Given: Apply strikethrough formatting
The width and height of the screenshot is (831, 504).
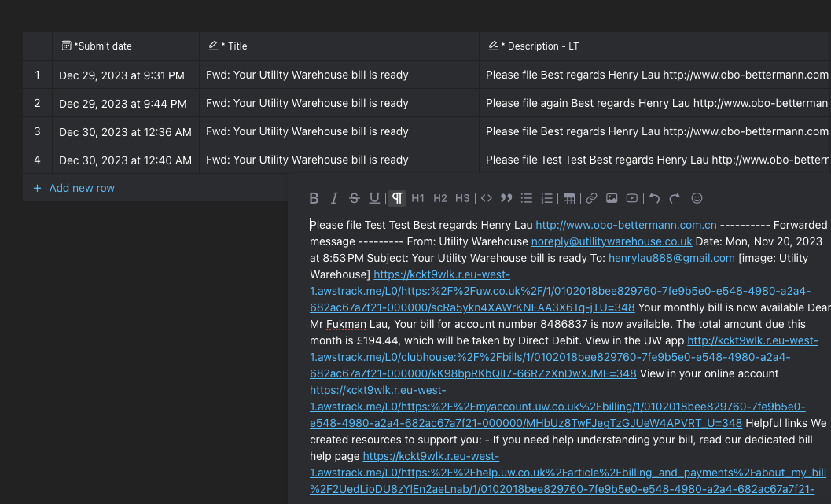Looking at the screenshot, I should click(x=354, y=198).
